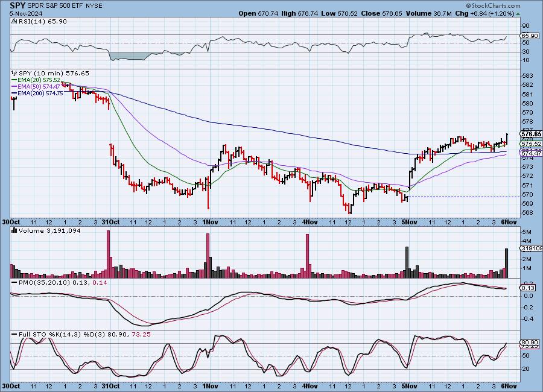This screenshot has width=543, height=392.
Task: Click the Open 570.74 value
Action: click(258, 13)
